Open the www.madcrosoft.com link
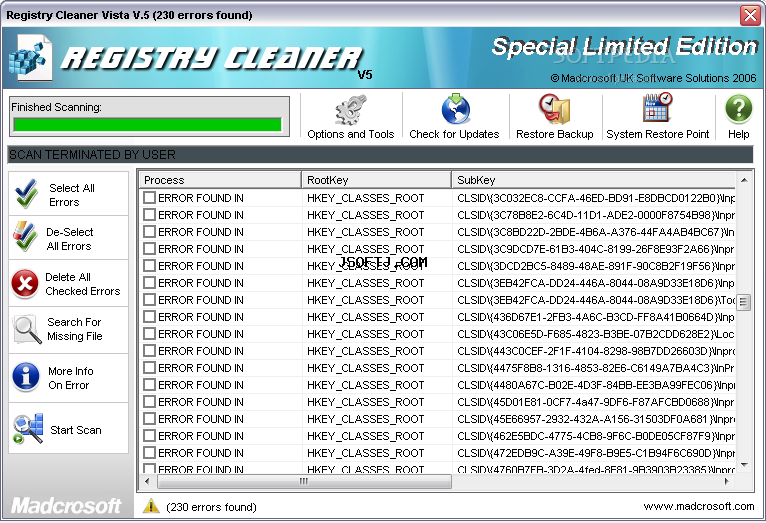The image size is (766, 523). pyautogui.click(x=699, y=506)
